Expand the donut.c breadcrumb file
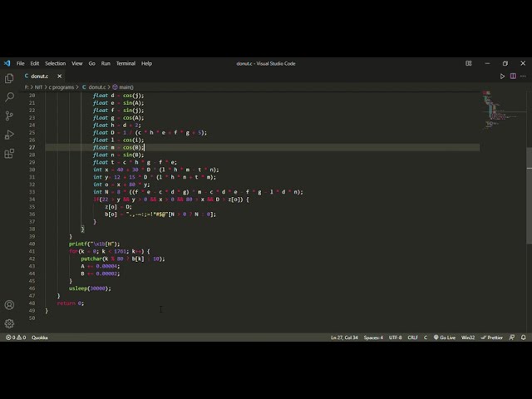This screenshot has height=399, width=532. pos(94,87)
